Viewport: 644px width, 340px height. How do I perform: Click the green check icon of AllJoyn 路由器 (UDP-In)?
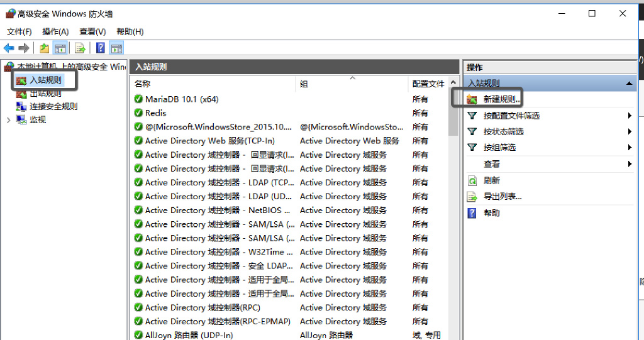click(x=138, y=335)
